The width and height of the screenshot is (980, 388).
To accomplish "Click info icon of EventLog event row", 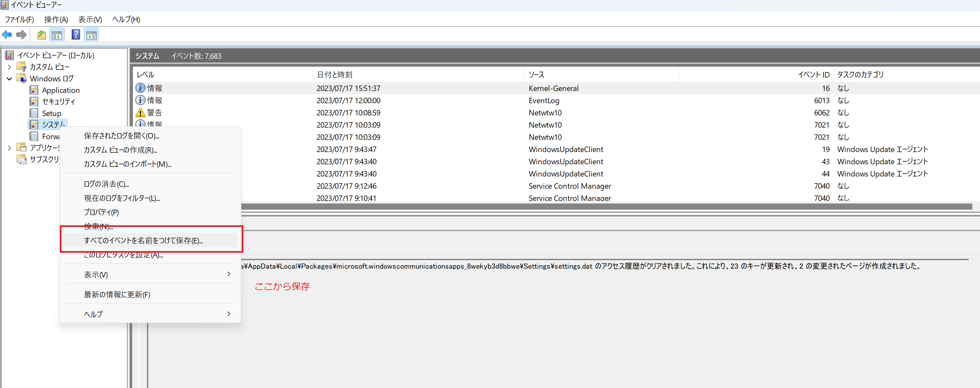I will [x=140, y=100].
